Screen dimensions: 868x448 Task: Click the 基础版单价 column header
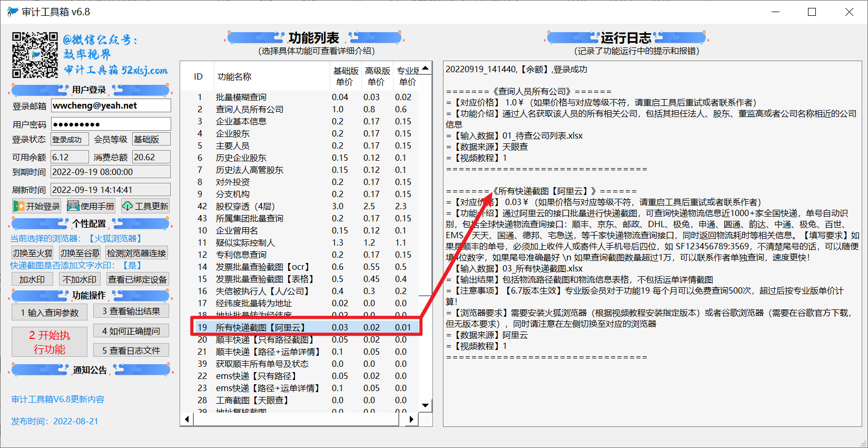tap(346, 76)
